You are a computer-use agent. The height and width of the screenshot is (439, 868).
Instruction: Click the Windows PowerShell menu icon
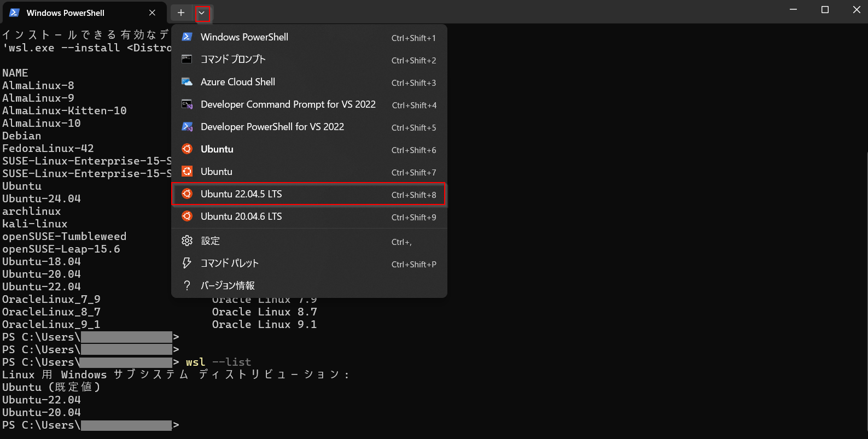[187, 37]
